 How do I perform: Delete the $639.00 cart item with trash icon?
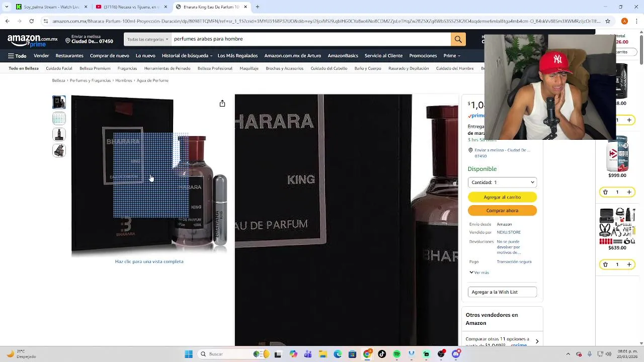point(605,264)
